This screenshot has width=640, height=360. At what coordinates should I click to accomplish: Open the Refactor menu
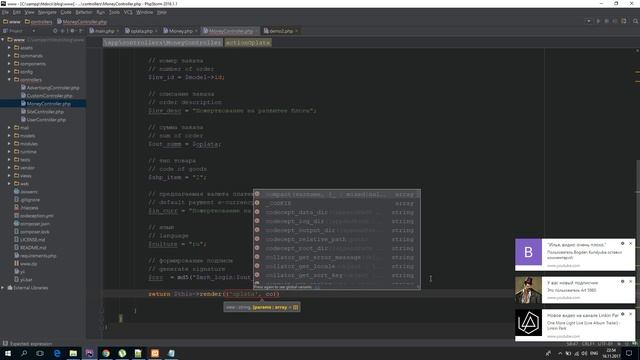(x=83, y=12)
